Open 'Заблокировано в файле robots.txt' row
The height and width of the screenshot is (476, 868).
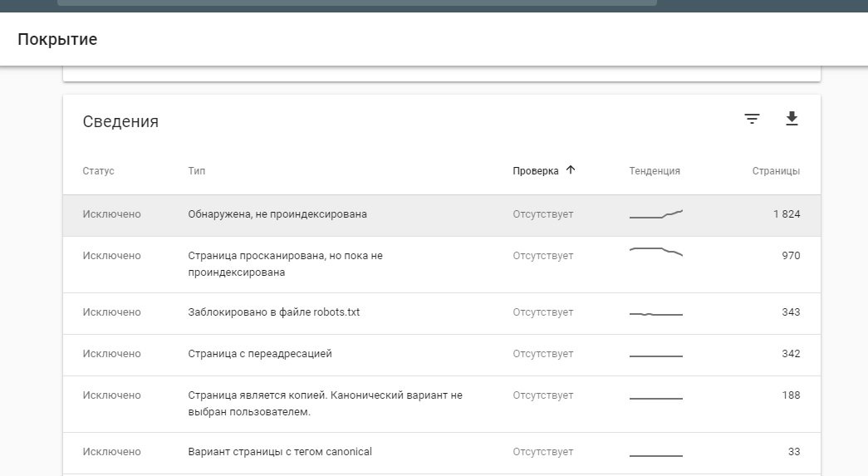point(442,313)
